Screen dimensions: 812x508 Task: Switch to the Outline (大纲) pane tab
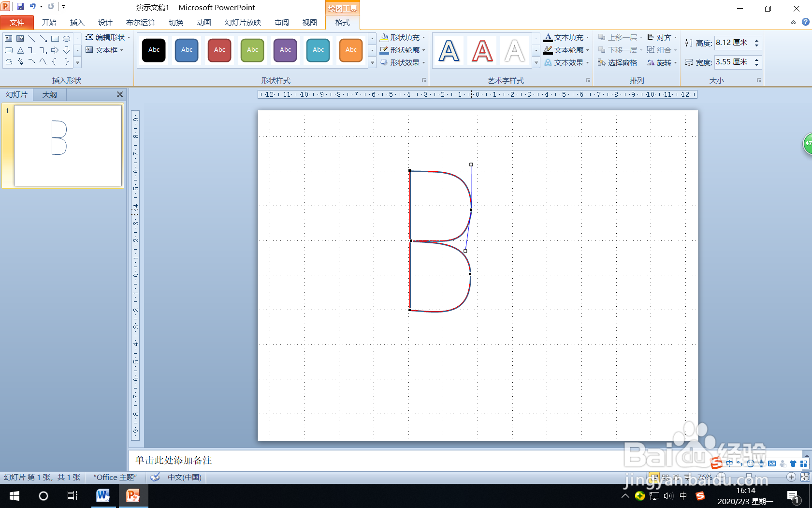point(50,94)
